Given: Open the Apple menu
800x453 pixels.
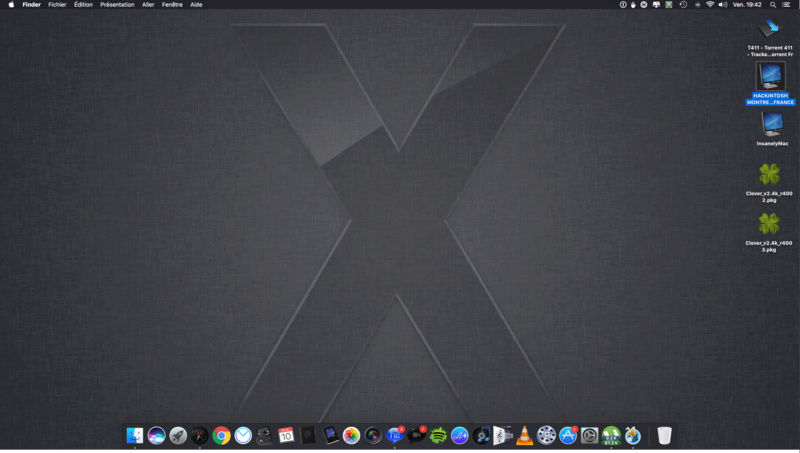Looking at the screenshot, I should click(11, 5).
